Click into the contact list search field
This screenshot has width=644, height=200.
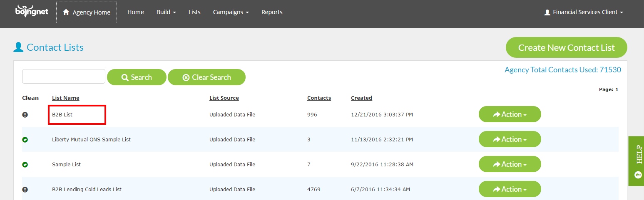click(64, 77)
